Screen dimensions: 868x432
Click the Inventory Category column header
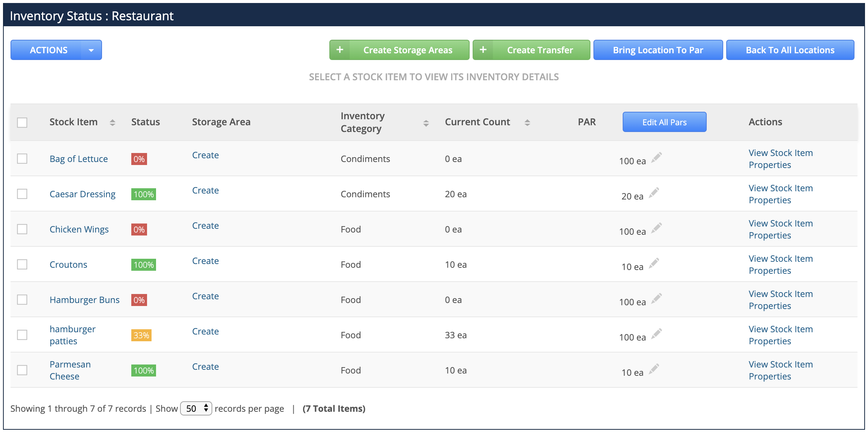(x=362, y=122)
